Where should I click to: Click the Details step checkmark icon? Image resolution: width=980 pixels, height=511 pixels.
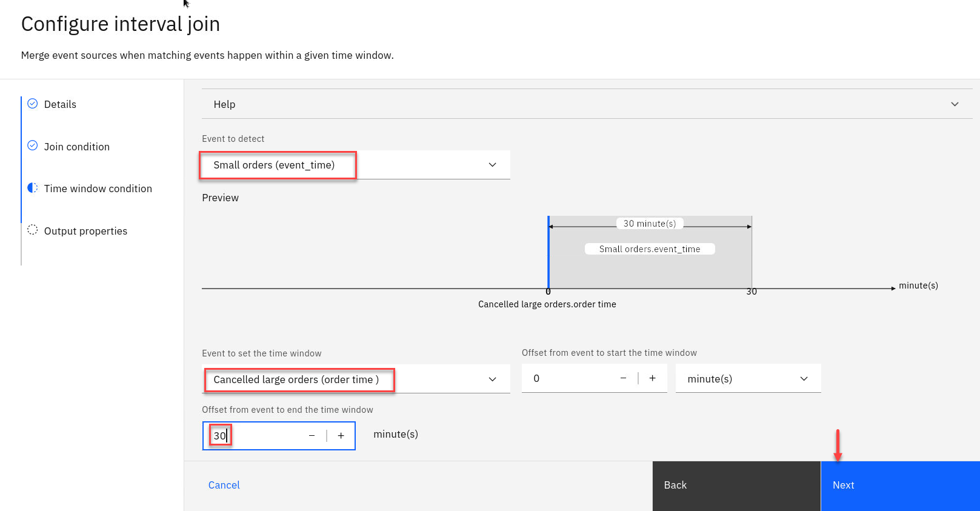[x=33, y=104]
